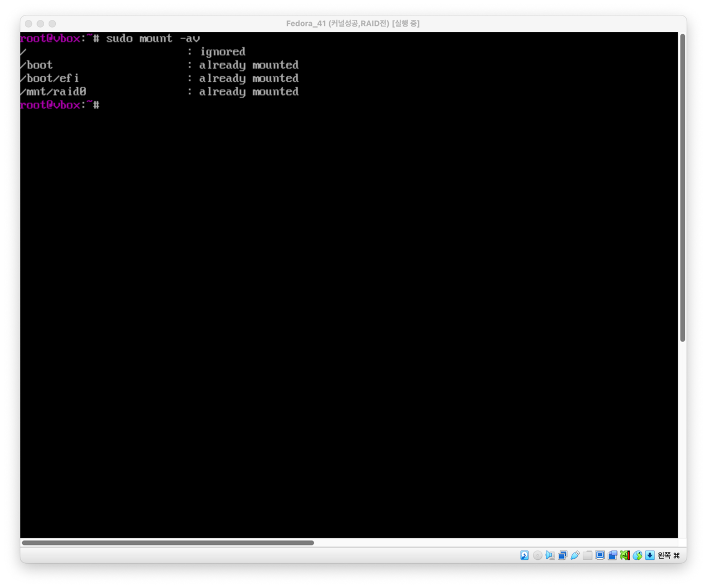Toggle keyboard capture down-arrow icon
Screen dimensions: 707x588
(650, 555)
